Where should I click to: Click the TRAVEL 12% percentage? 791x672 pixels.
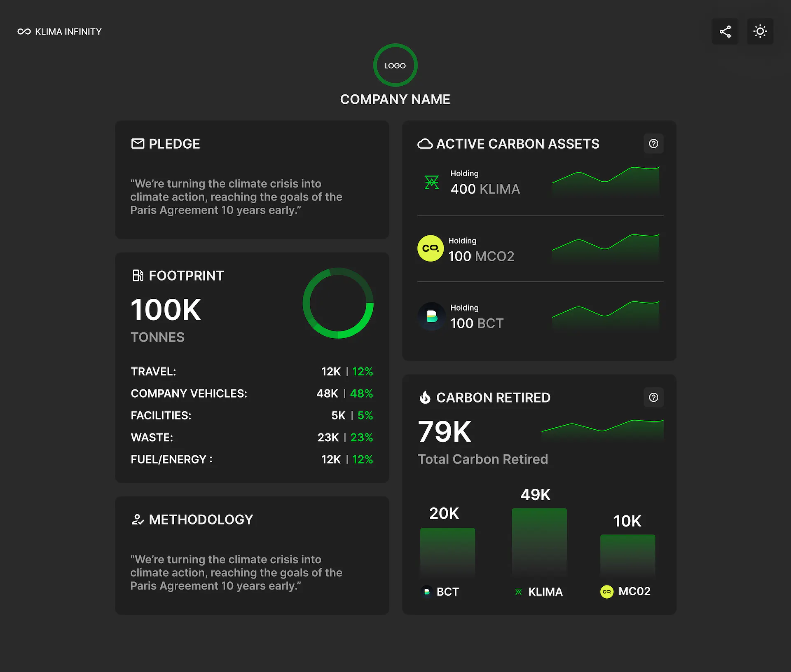[363, 372]
